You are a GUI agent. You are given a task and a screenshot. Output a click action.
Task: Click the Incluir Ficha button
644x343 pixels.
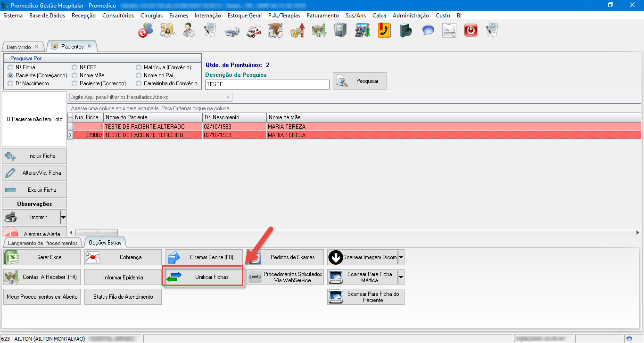tap(34, 156)
